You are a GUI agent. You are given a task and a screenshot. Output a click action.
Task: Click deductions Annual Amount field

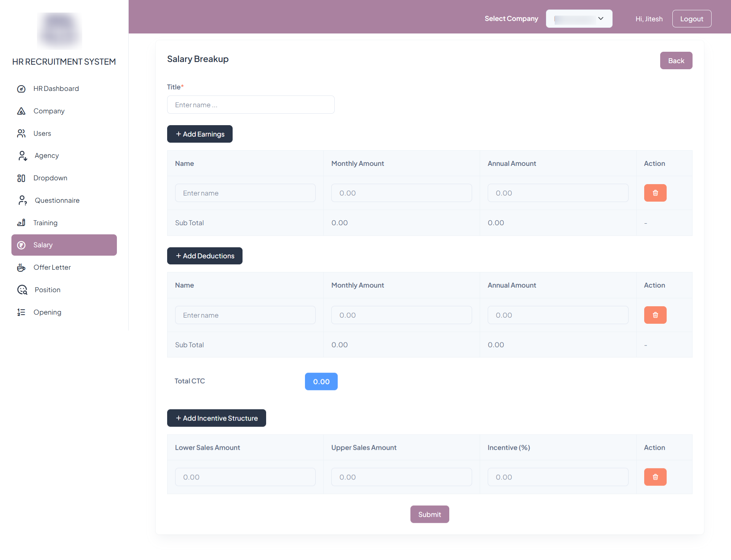tap(558, 315)
